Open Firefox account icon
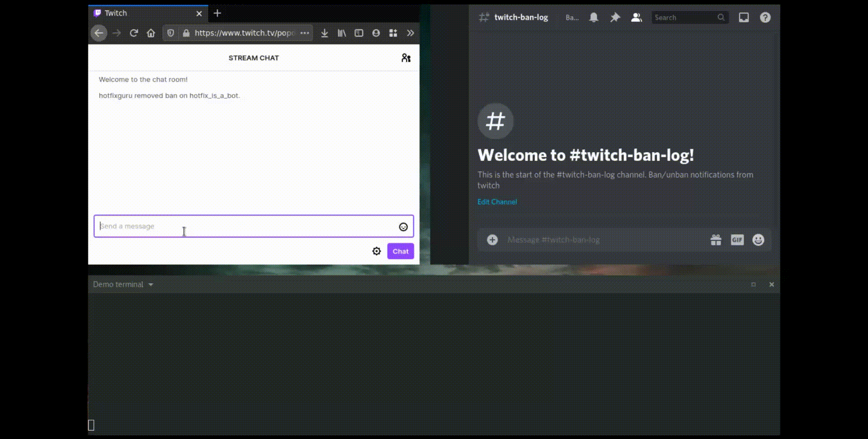 (376, 33)
